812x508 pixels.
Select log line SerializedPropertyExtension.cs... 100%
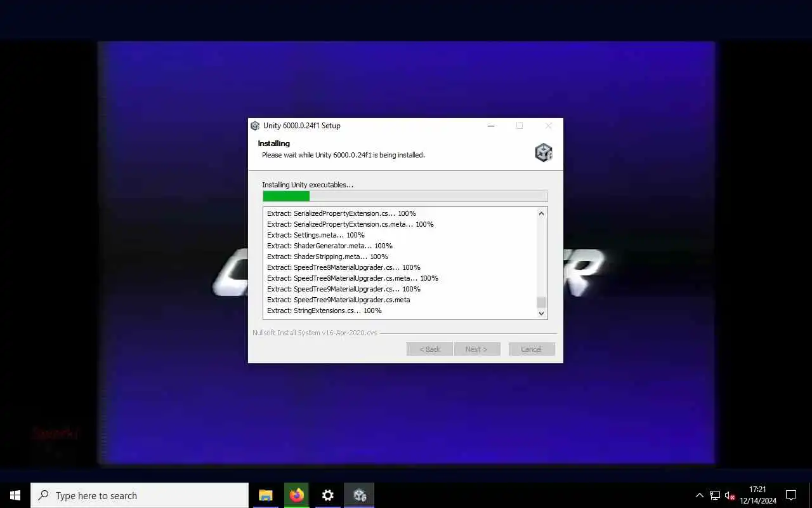pos(341,213)
